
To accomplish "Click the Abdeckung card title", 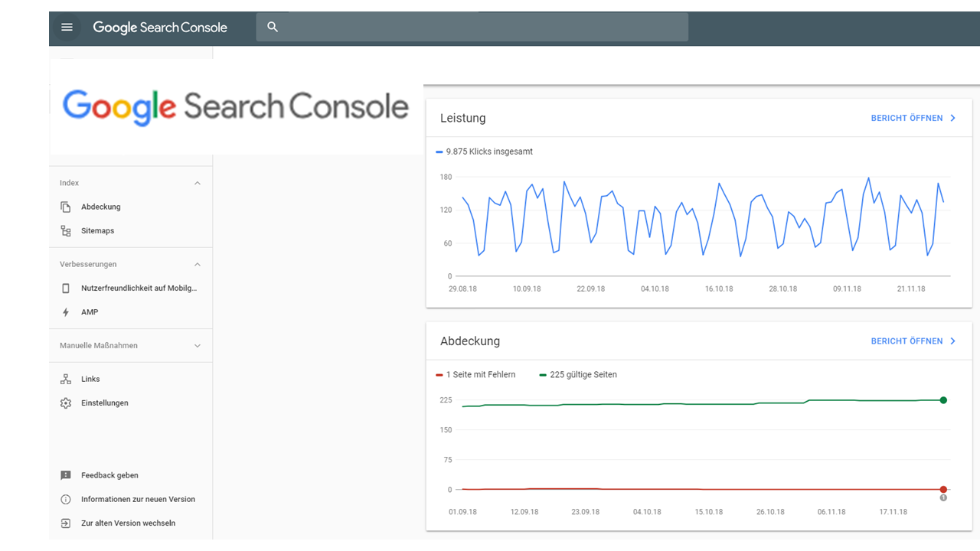I will pos(469,341).
